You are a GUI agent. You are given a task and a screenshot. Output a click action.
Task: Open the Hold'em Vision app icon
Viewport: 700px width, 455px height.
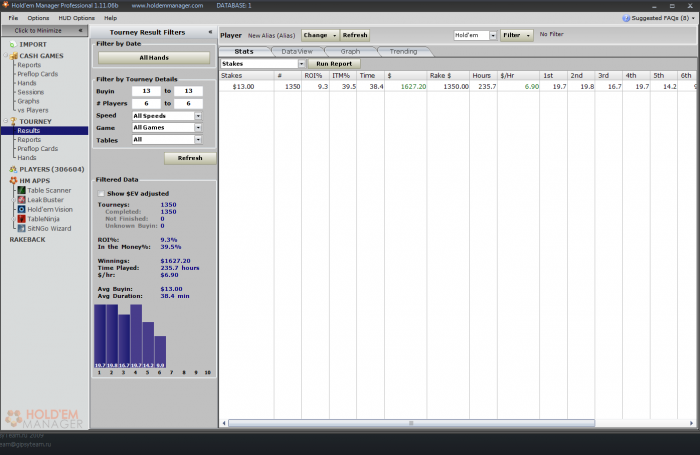(21, 209)
